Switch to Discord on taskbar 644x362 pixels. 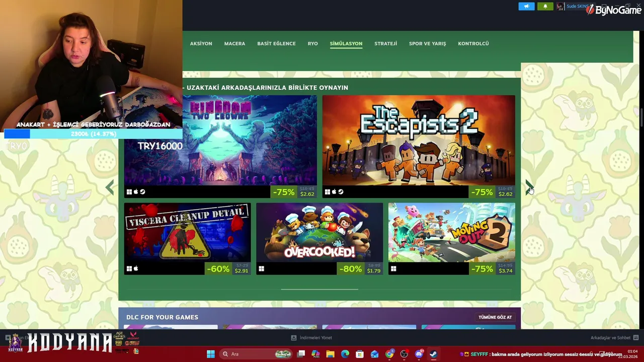coord(419,354)
